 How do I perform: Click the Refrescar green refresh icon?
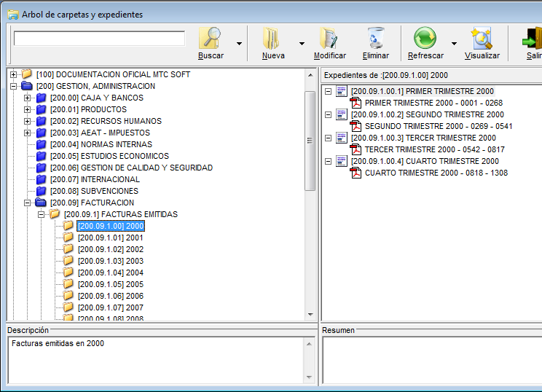[x=425, y=38]
